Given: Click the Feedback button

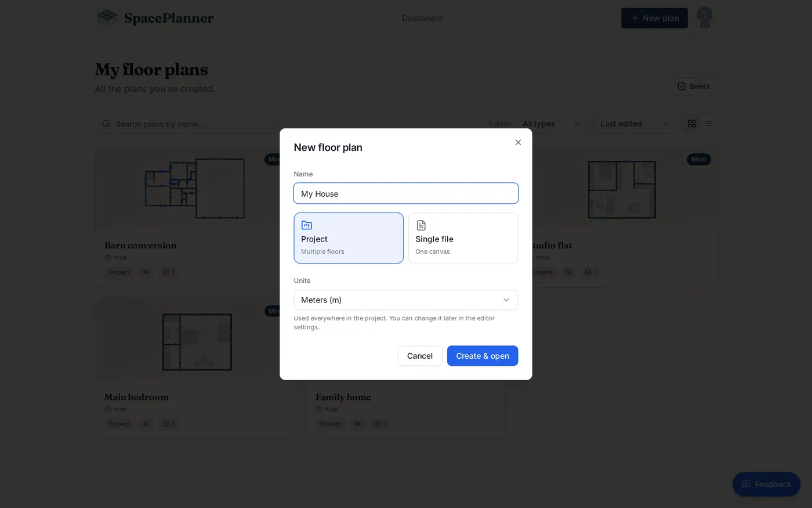Looking at the screenshot, I should coord(766,484).
